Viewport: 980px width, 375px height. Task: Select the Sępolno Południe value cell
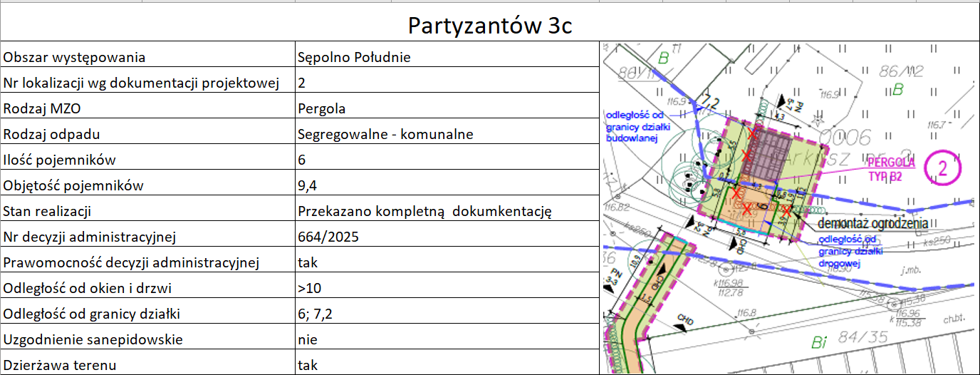[446, 57]
